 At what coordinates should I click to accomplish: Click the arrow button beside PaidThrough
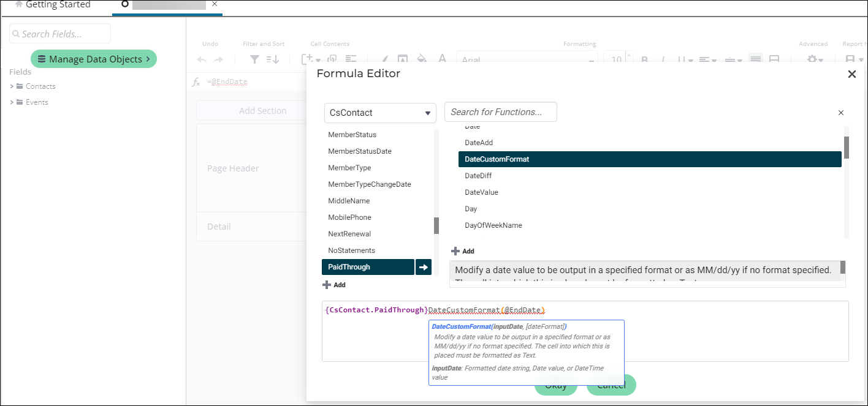424,267
